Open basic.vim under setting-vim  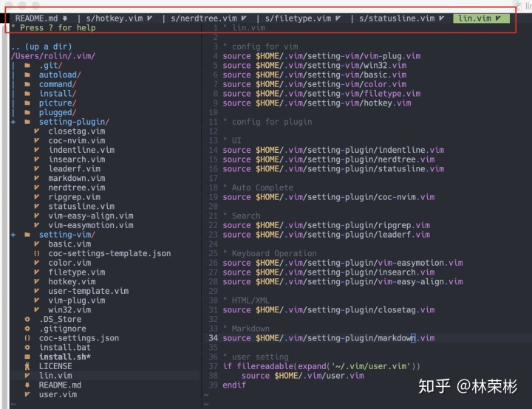click(69, 244)
